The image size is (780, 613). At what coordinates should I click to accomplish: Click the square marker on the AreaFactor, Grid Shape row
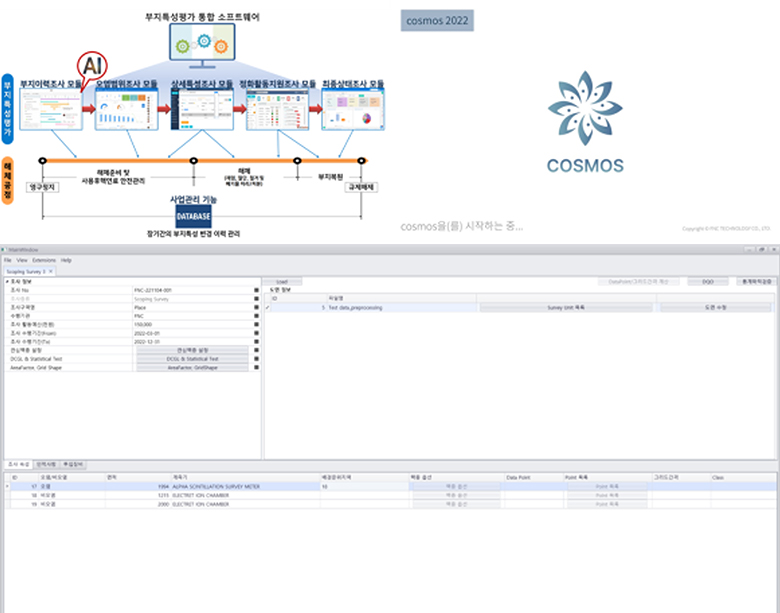click(257, 368)
